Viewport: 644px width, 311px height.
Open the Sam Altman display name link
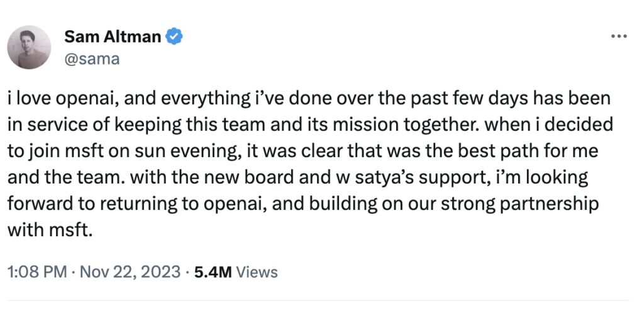[x=113, y=37]
